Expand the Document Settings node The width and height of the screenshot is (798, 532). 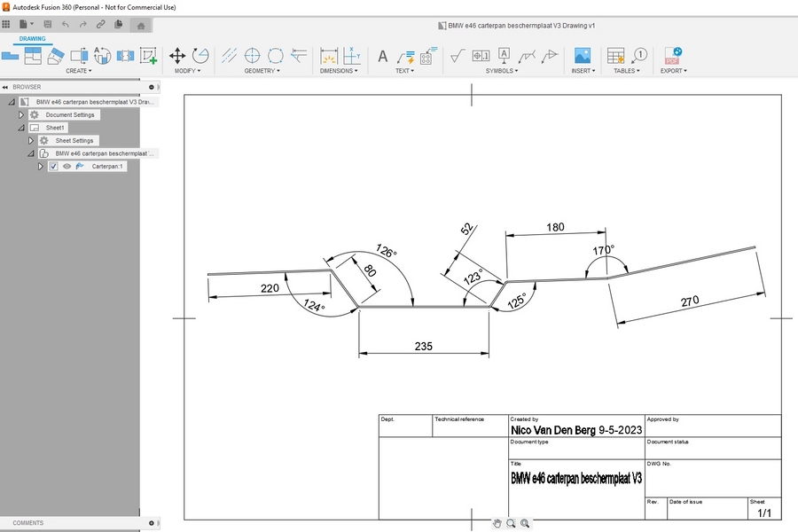click(x=21, y=115)
